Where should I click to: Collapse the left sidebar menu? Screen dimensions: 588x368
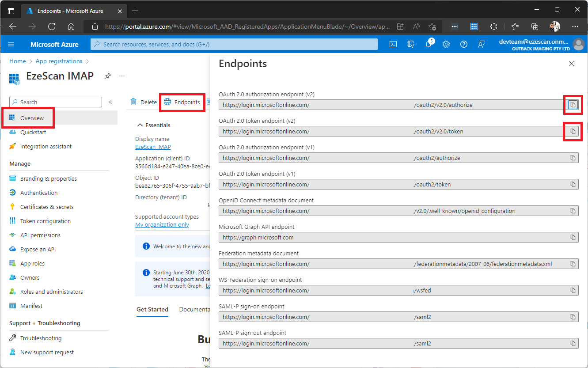[110, 102]
